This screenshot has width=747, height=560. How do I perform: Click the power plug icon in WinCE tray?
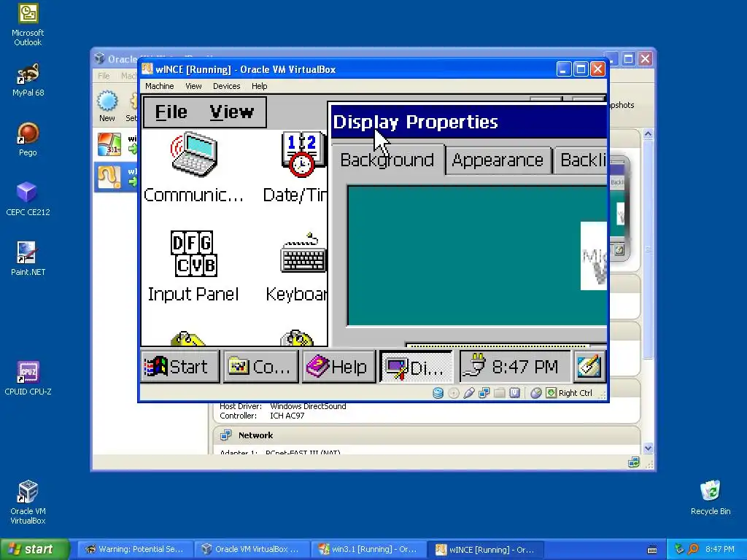pos(474,366)
